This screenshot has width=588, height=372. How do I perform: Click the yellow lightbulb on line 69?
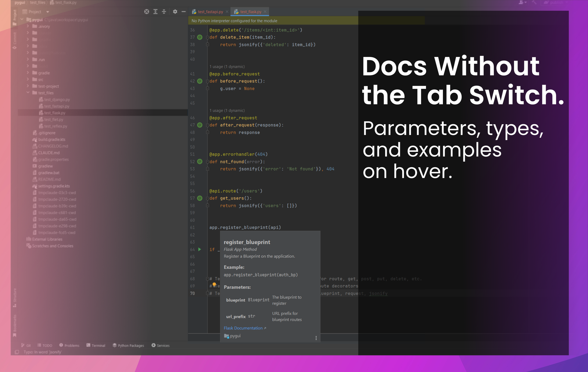(214, 285)
